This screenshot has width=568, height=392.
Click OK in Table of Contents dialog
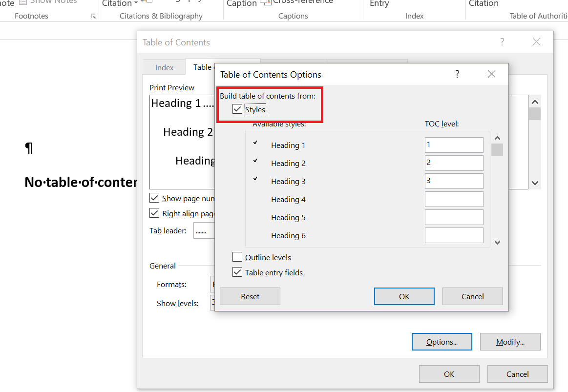(449, 374)
